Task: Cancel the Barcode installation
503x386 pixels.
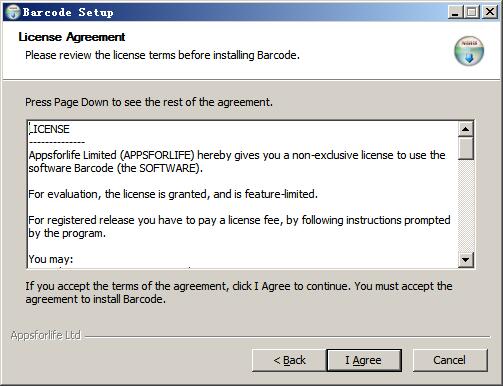Action: tap(450, 360)
